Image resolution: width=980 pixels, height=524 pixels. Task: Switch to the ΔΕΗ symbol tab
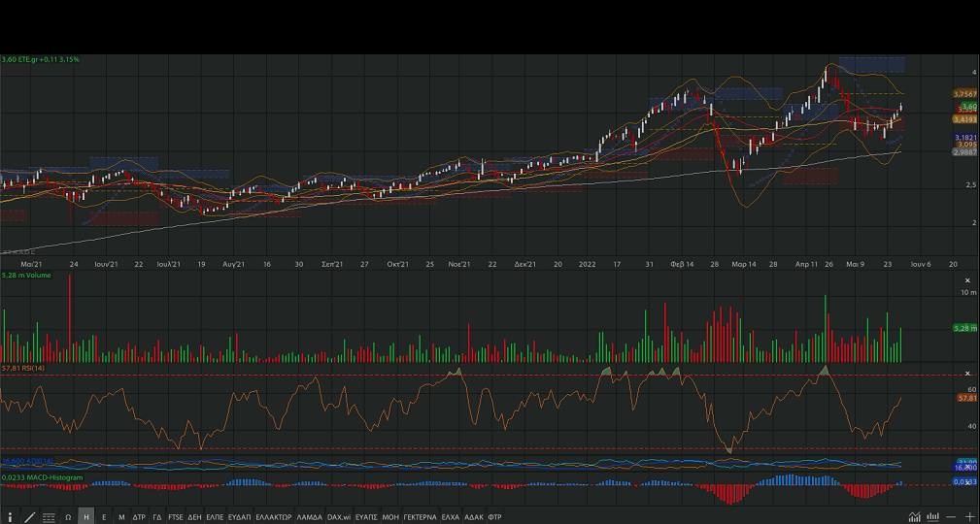tap(195, 516)
